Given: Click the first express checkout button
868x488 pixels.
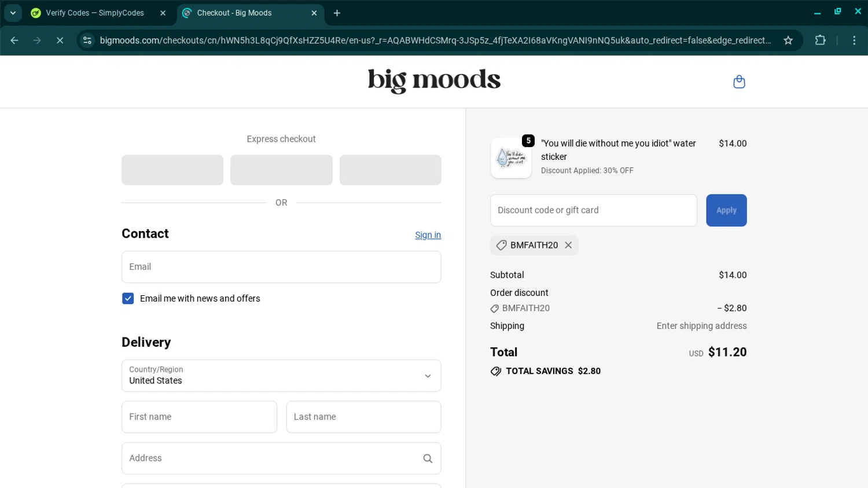Looking at the screenshot, I should pyautogui.click(x=172, y=170).
